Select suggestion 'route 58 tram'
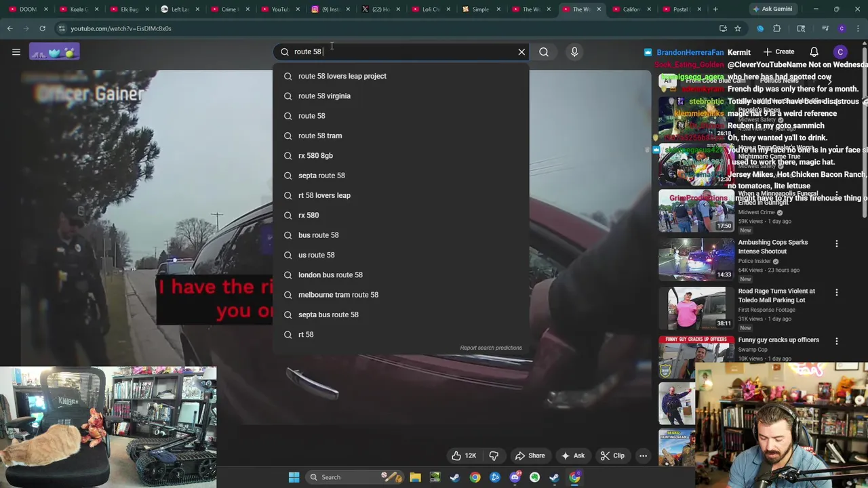 coord(401,136)
